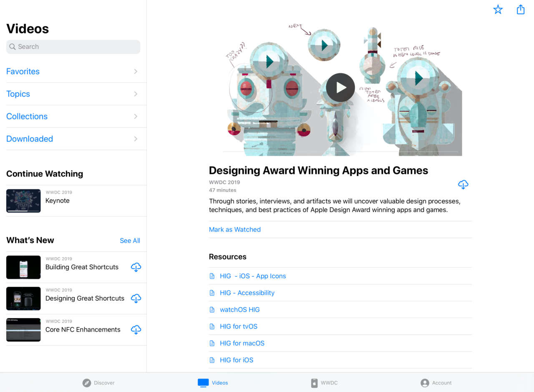Open the Topics list
Screen dimensions: 534x392
click(76, 94)
